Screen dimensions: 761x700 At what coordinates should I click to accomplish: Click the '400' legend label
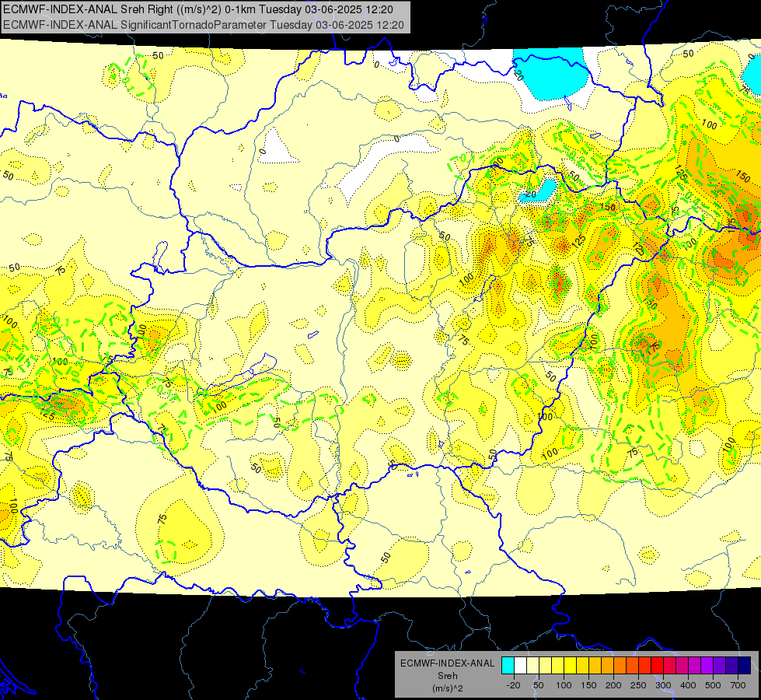[688, 685]
